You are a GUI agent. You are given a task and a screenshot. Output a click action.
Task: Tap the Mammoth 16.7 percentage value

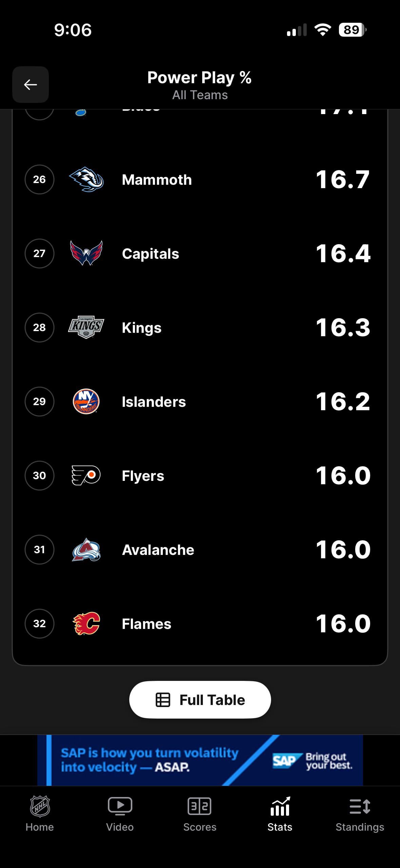343,179
